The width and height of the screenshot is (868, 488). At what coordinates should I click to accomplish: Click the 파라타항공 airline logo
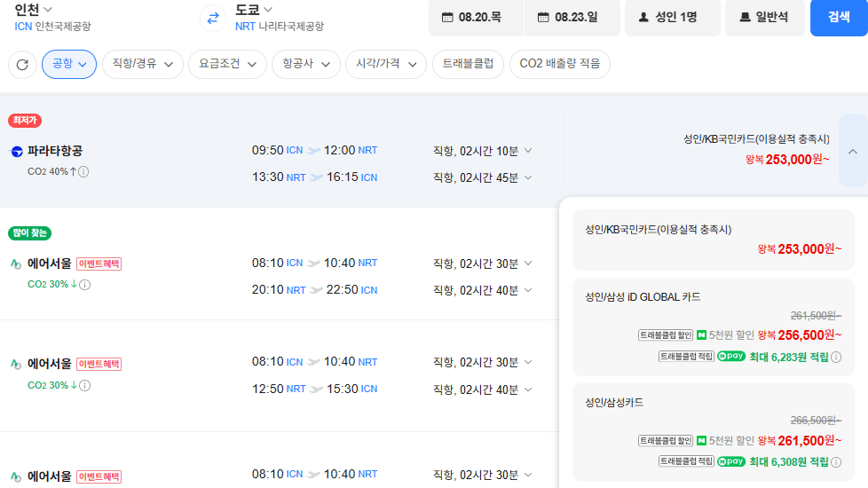17,151
